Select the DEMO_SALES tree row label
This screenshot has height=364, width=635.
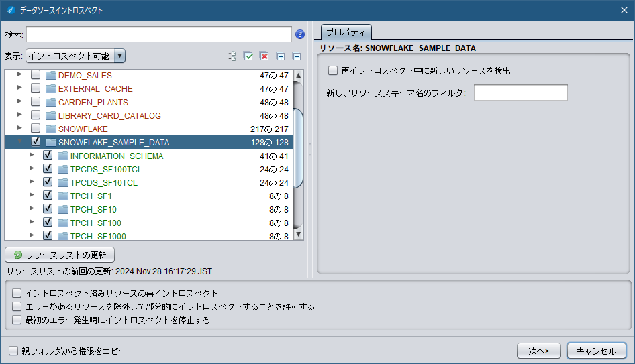click(x=85, y=76)
